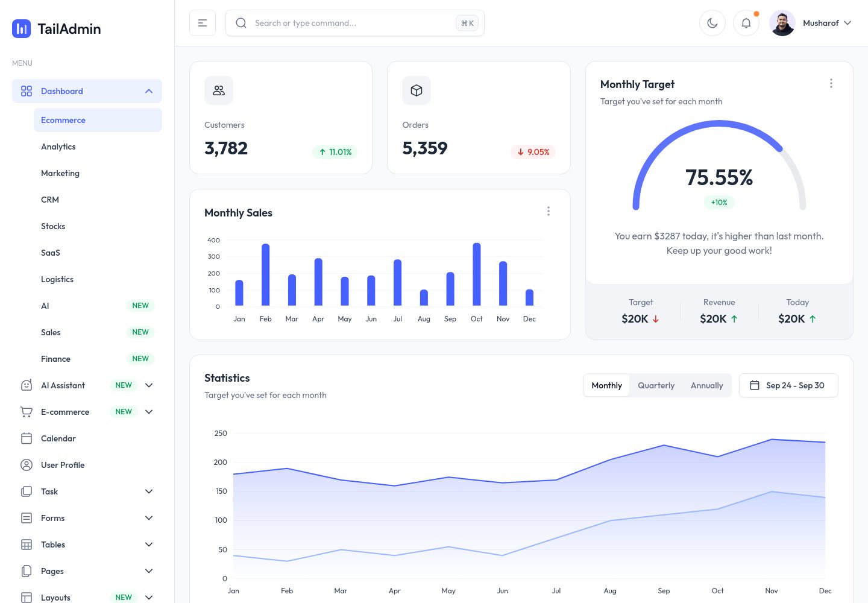Open the Musharof user dropdown chevron
Screen dimensions: 868x603
click(x=848, y=23)
